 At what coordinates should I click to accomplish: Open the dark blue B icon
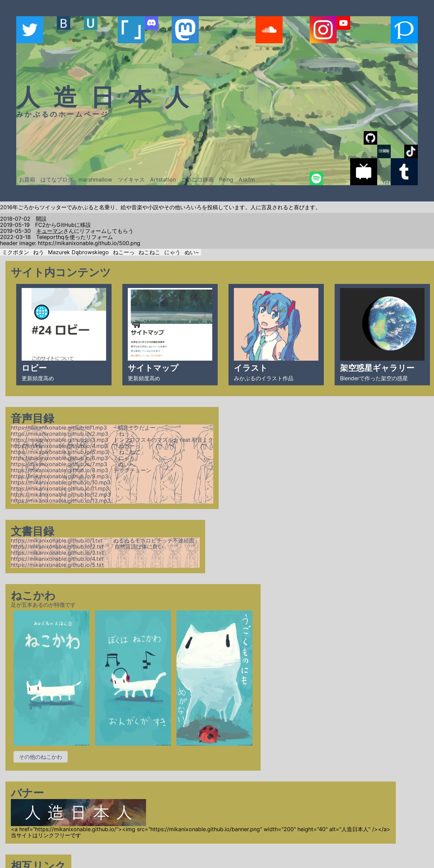point(64,23)
